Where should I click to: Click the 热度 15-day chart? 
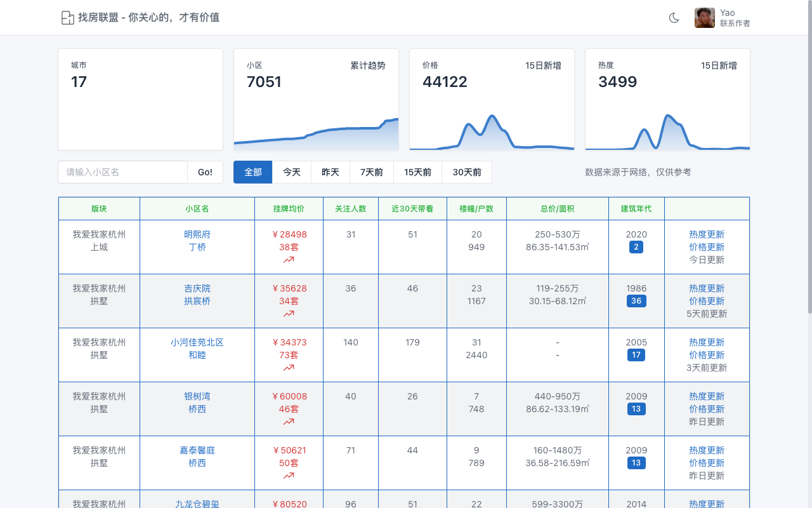pos(667,132)
